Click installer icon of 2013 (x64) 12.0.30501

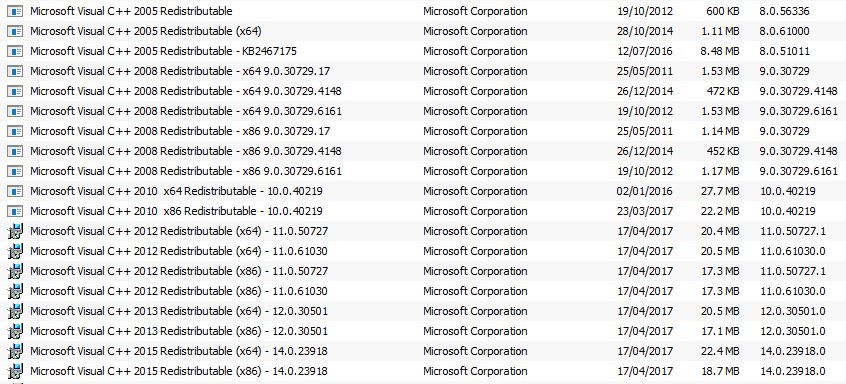coord(15,311)
